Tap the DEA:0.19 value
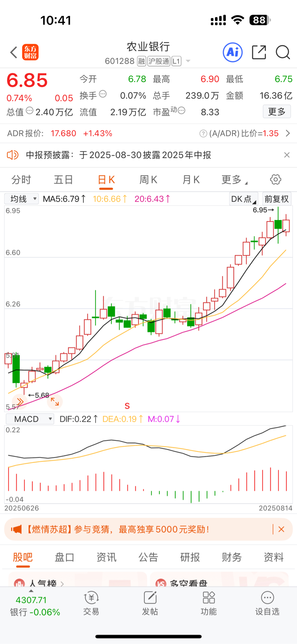This screenshot has height=644, width=297. point(123,419)
